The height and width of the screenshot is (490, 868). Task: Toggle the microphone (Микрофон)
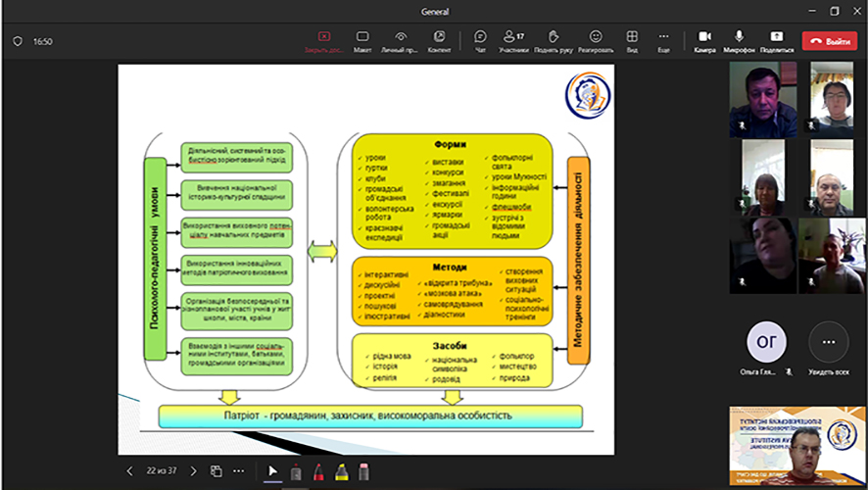tap(739, 40)
